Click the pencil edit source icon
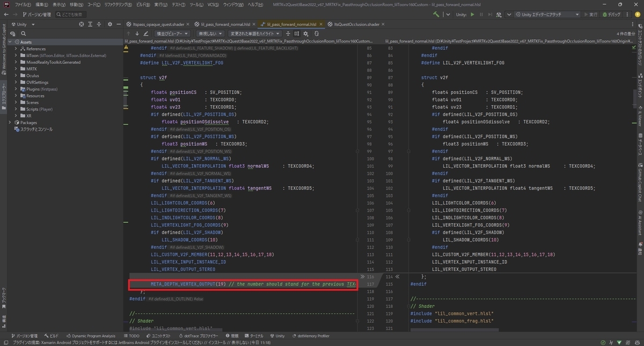 (x=145, y=33)
